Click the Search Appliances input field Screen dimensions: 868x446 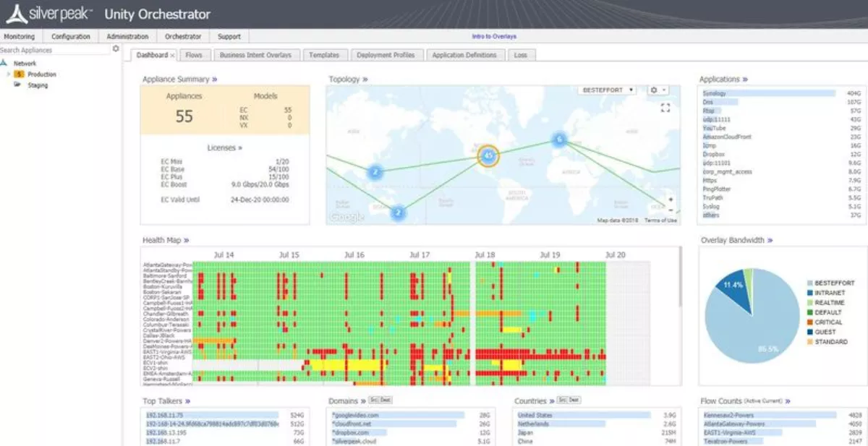point(54,50)
